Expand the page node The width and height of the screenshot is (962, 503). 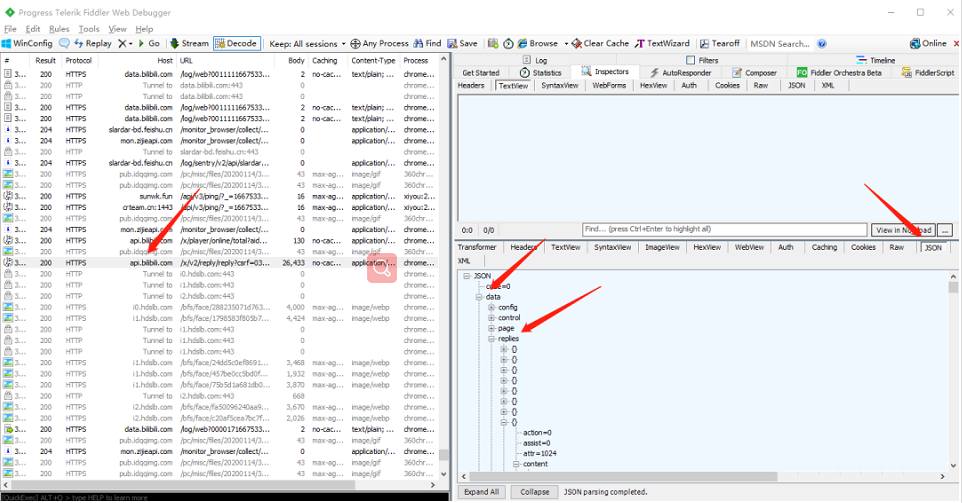491,328
